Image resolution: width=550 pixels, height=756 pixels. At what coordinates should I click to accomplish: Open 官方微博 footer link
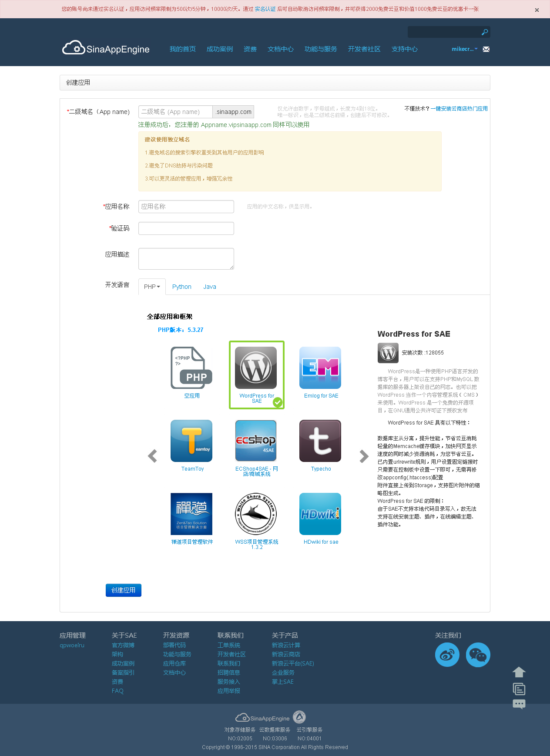(123, 646)
